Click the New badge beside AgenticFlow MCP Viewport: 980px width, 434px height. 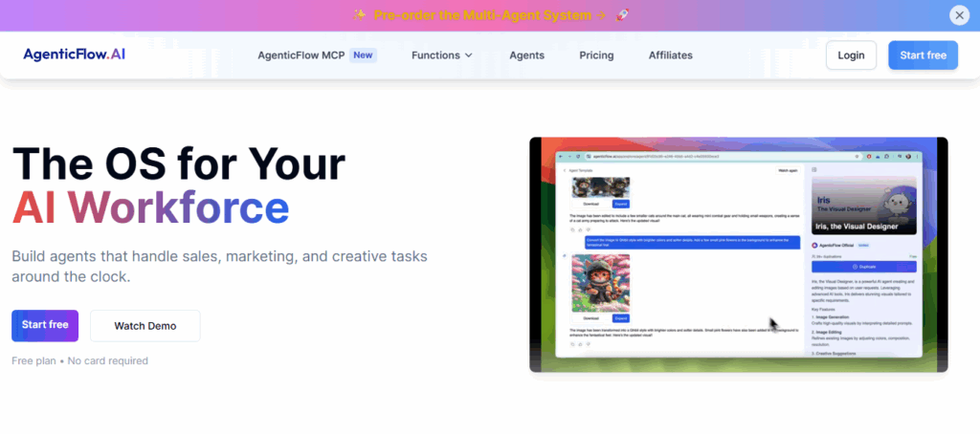[363, 54]
